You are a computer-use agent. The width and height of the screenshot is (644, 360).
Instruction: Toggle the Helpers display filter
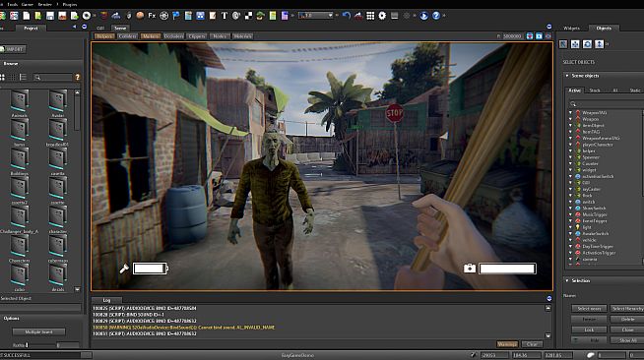point(104,36)
